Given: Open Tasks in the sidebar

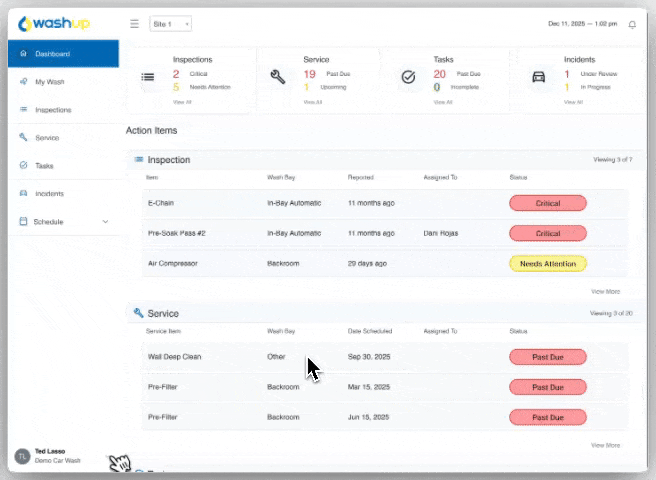Looking at the screenshot, I should [x=44, y=166].
